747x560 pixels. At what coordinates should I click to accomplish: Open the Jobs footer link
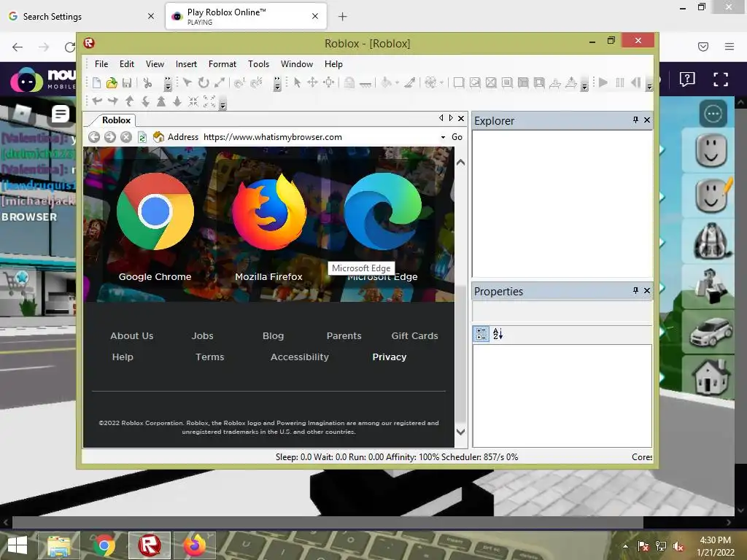pos(203,335)
